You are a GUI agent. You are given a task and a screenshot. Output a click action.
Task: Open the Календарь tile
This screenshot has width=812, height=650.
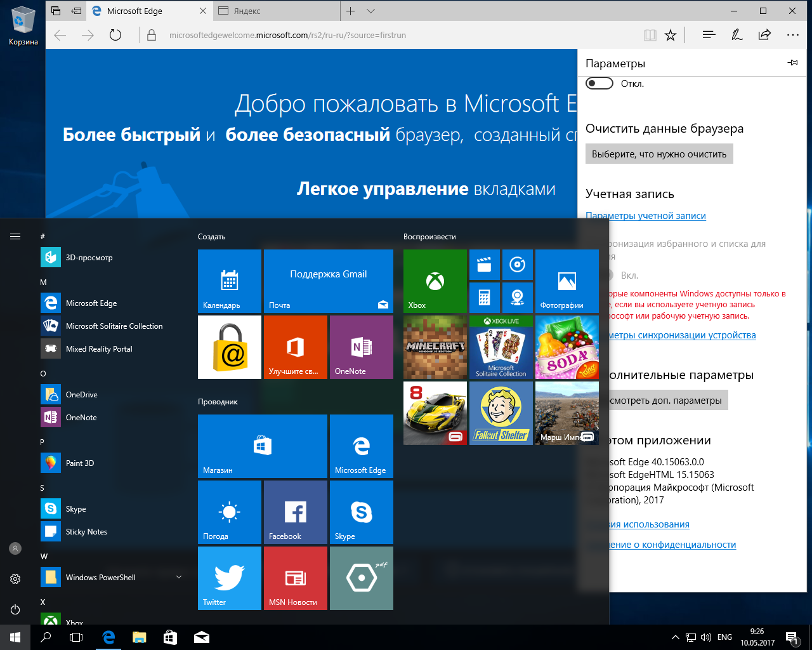(230, 281)
